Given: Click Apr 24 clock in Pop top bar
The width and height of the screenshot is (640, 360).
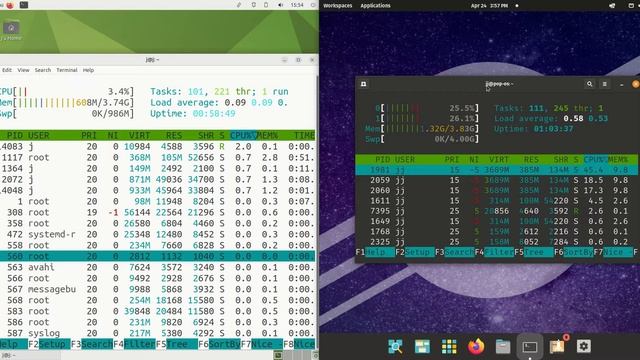Looking at the screenshot, I should [489, 6].
